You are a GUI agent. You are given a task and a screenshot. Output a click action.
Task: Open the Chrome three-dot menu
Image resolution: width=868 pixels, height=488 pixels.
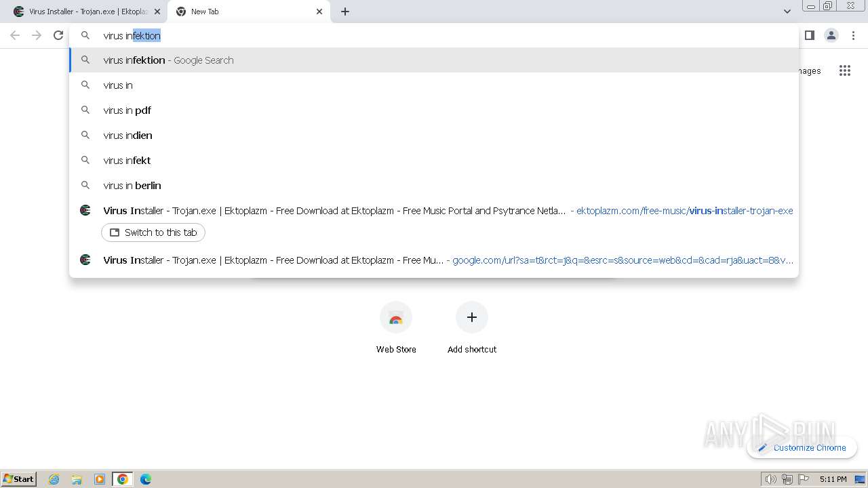point(853,35)
